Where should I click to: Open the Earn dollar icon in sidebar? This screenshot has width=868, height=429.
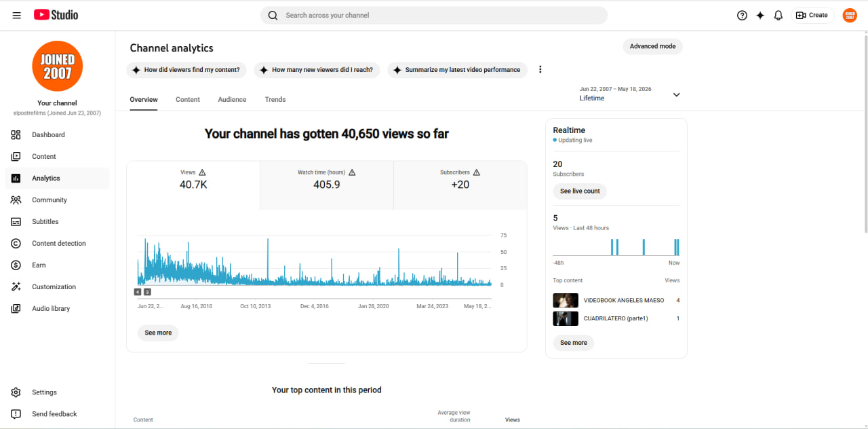16,265
